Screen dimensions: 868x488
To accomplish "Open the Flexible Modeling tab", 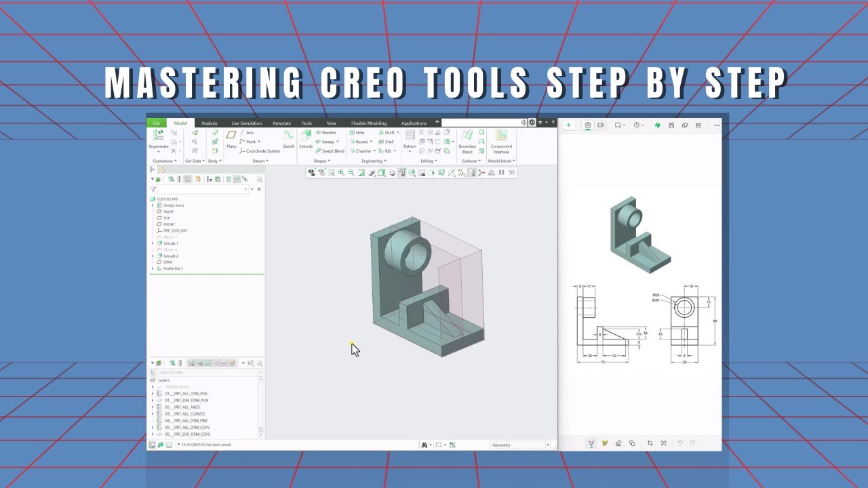I will (x=369, y=123).
